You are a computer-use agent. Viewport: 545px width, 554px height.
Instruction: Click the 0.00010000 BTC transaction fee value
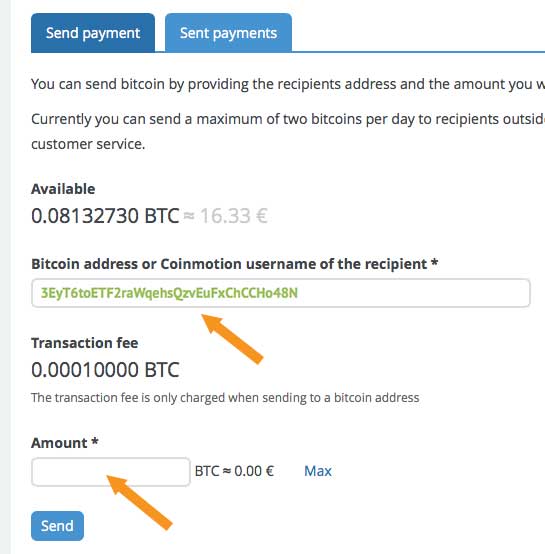pyautogui.click(x=105, y=370)
